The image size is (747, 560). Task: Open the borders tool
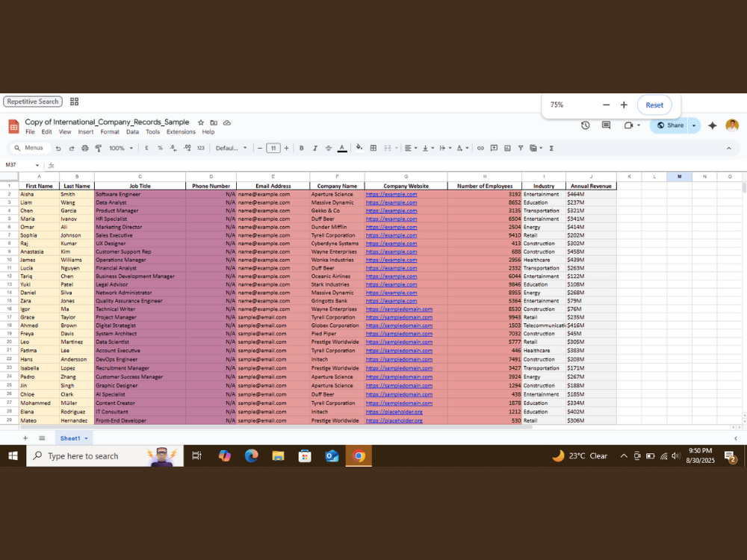pyautogui.click(x=373, y=148)
